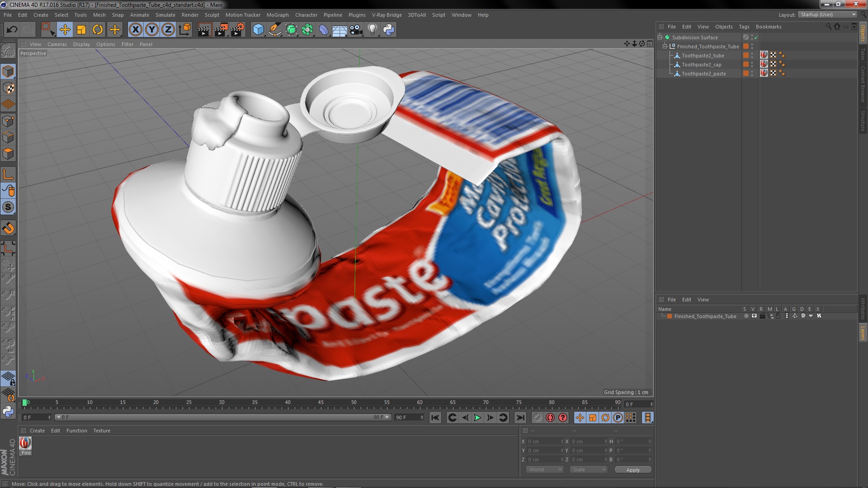Select the Toothpaste2_tube material tag

pos(764,55)
